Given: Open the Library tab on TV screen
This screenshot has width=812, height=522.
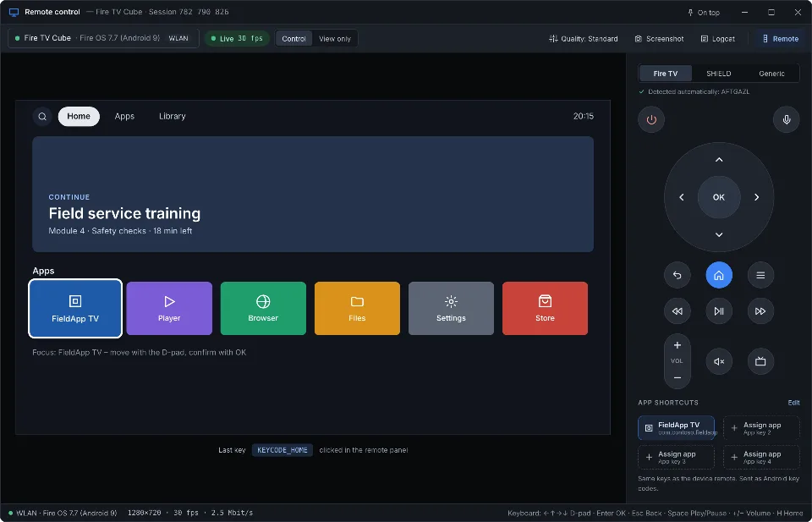Looking at the screenshot, I should pos(172,117).
